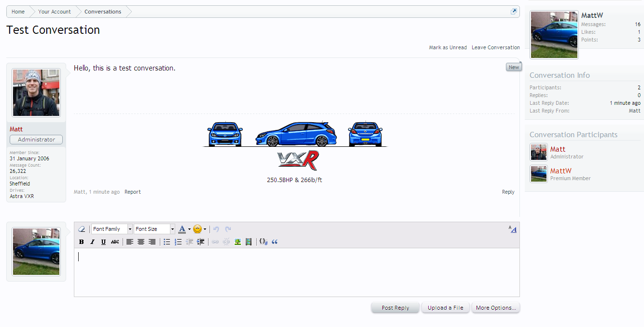Screen dimensions: 644x327
Task: Click Matt's small participant avatar
Action: click(539, 152)
